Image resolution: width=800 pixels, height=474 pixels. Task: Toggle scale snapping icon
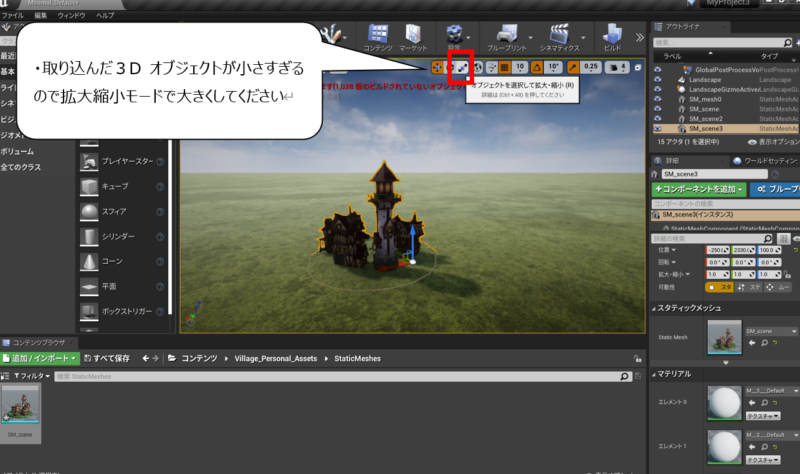573,67
